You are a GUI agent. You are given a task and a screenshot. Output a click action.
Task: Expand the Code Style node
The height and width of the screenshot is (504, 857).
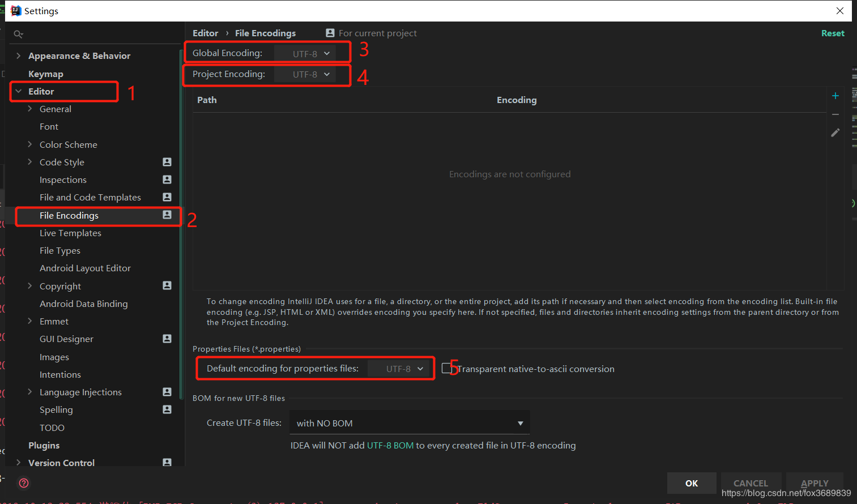pos(29,162)
